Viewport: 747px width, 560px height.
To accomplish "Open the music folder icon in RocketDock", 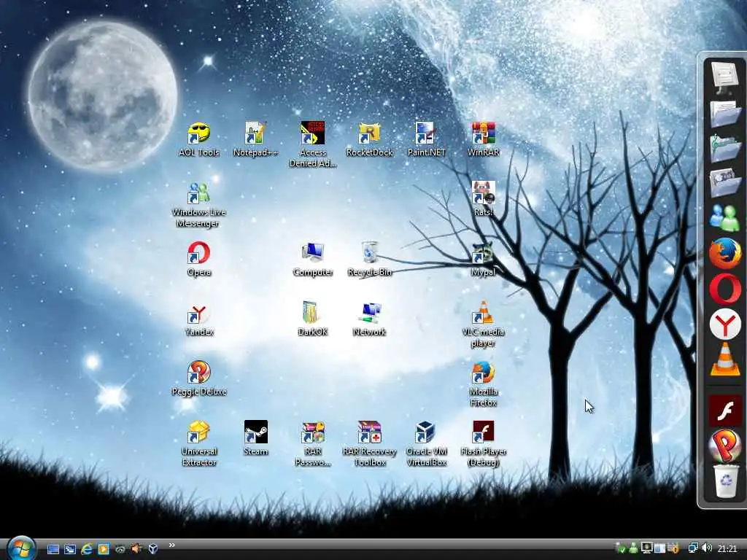I will click(725, 147).
